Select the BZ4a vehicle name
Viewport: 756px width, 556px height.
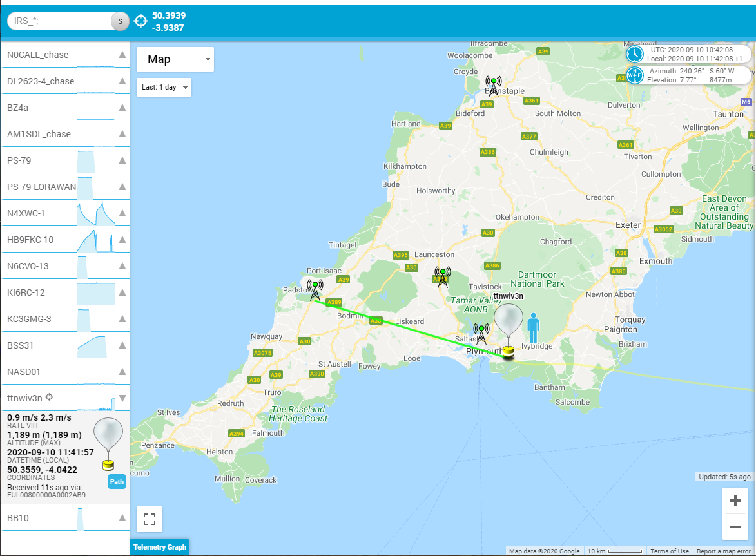pos(17,108)
